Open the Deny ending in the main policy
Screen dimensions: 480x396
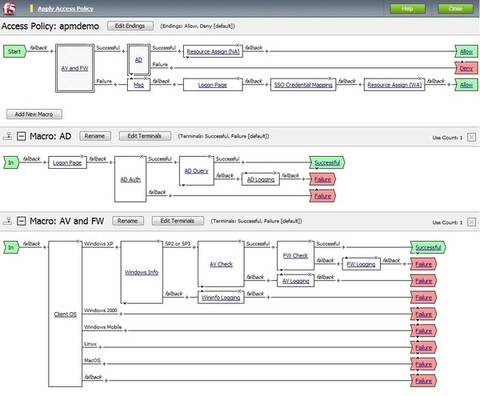coord(466,68)
